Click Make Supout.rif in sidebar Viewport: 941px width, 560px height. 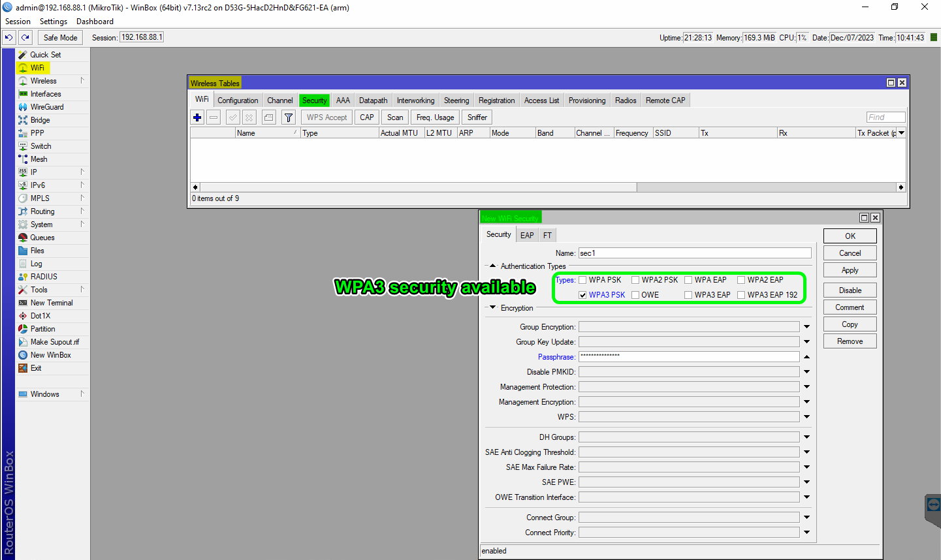[55, 342]
